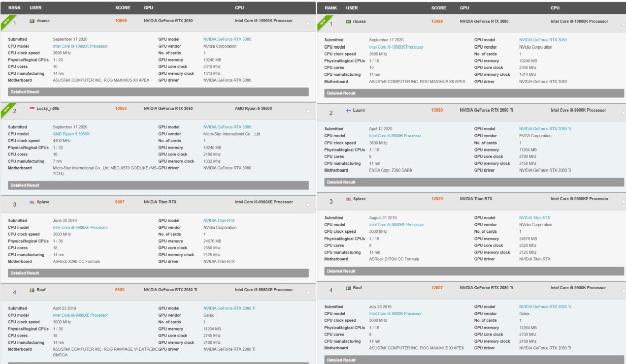Open AMD Ryzen 9 3950X CPU model link
This screenshot has width=626, height=364.
[71, 134]
